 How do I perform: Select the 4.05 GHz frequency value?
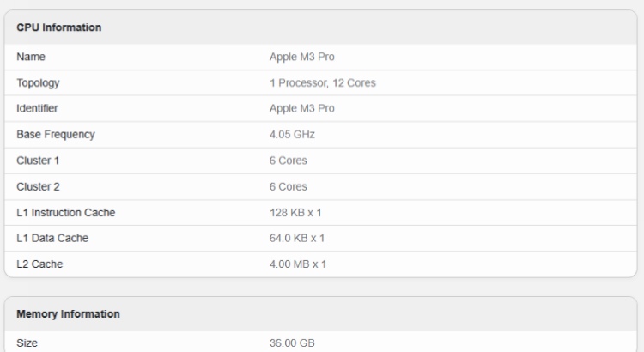click(292, 135)
